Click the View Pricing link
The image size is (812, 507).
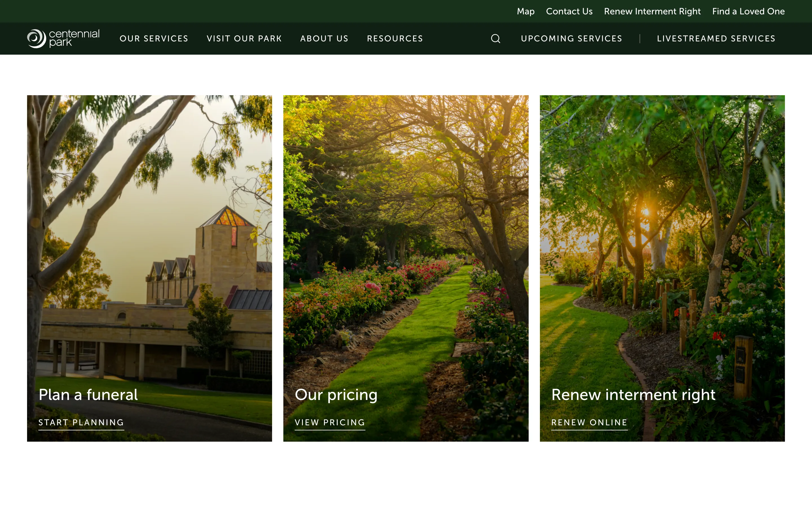point(330,422)
